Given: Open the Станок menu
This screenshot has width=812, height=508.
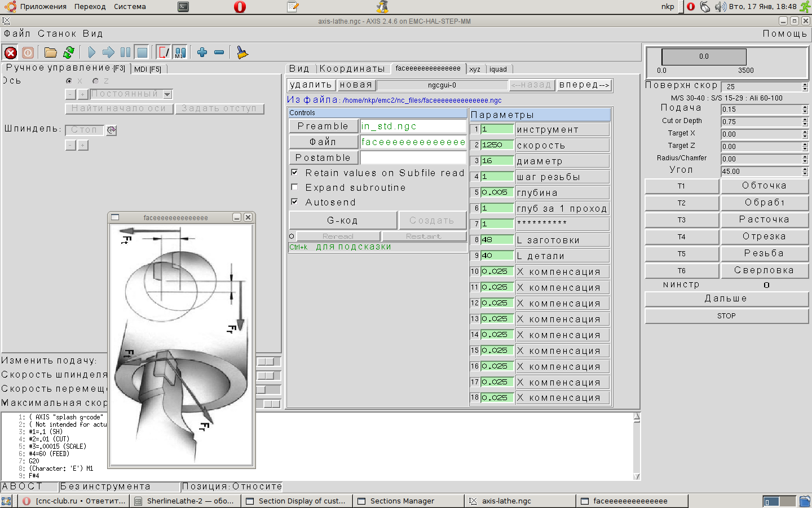Looking at the screenshot, I should 57,34.
